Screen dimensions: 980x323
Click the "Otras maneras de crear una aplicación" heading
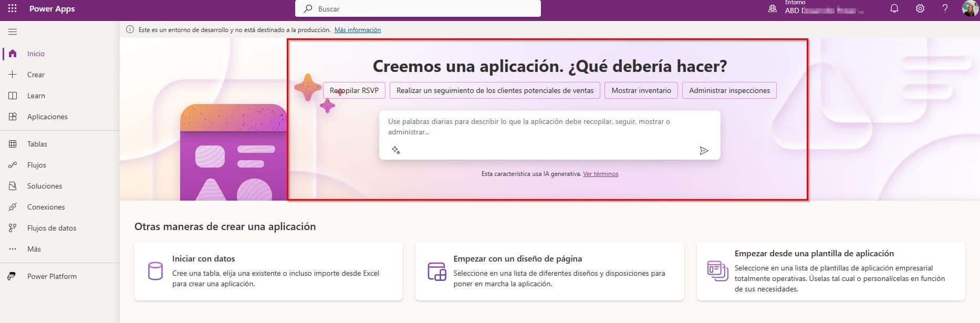coord(225,226)
